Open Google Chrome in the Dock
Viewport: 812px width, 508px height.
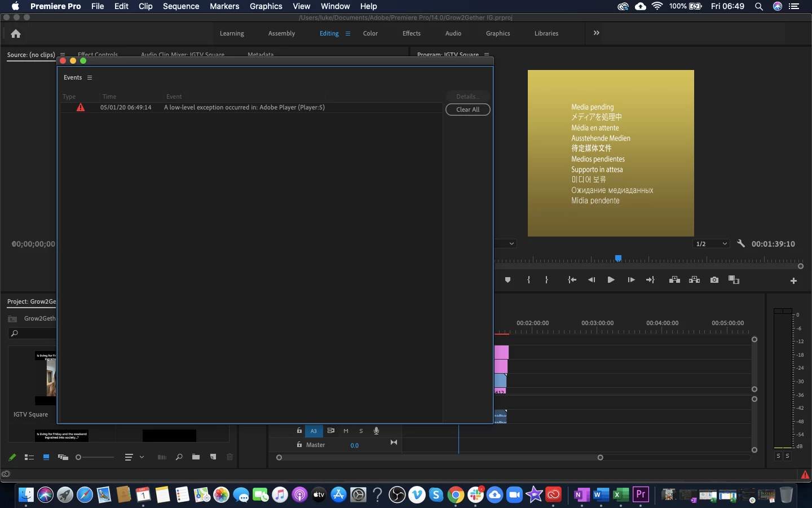point(456,495)
